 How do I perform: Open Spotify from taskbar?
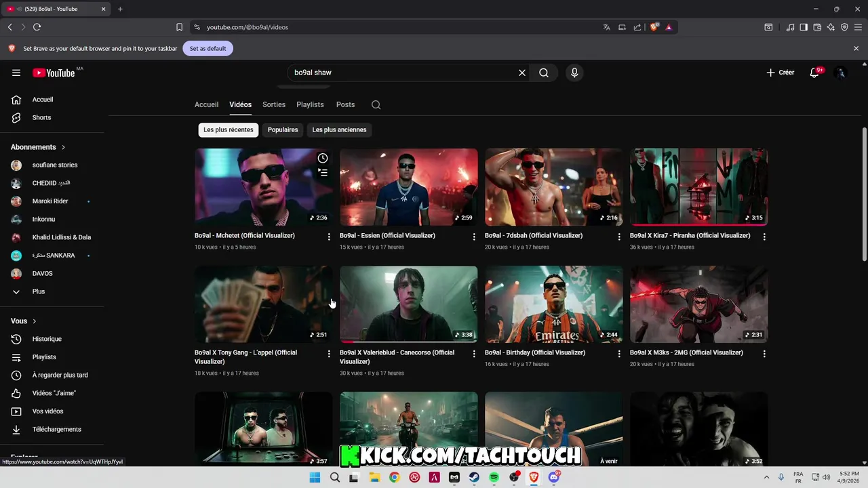(x=494, y=478)
